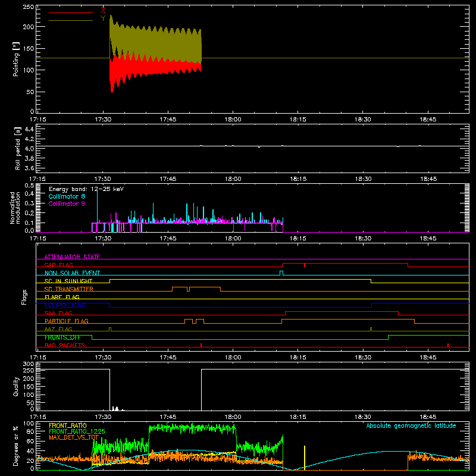Click the yellow spike in the bottom plot
Screen dimensions: 476x476
pyautogui.click(x=305, y=458)
